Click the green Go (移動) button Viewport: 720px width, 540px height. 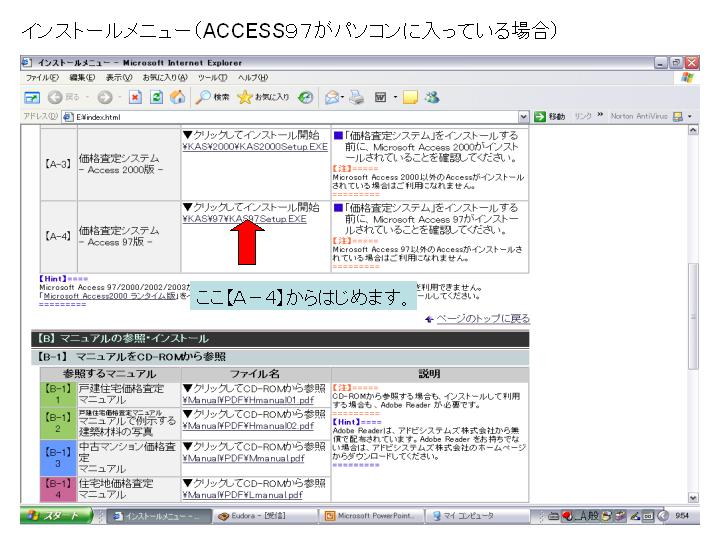point(550,117)
